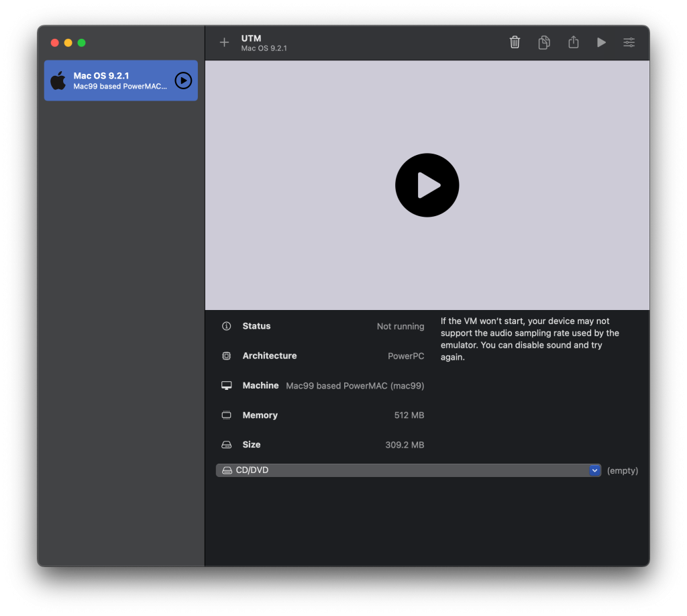This screenshot has height=616, width=687.
Task: Click the plus icon to add a VM
Action: [x=224, y=42]
